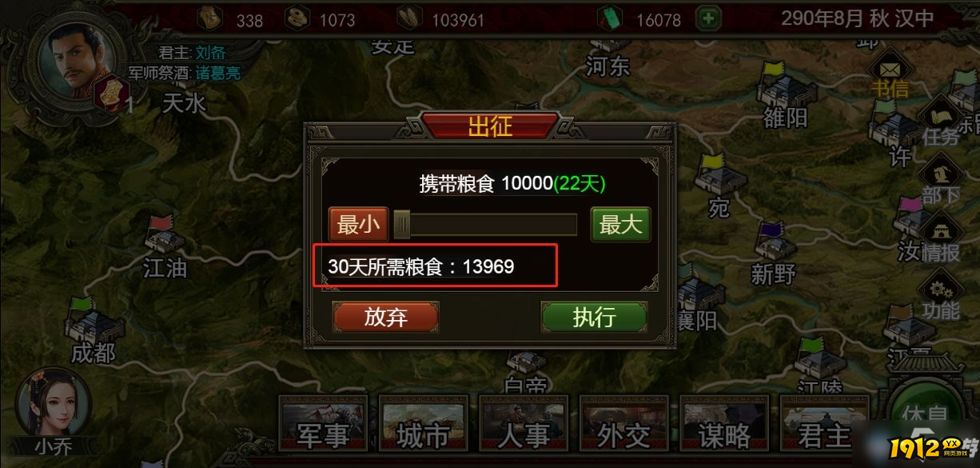This screenshot has width=980, height=468.
Task: Select the 江油 city icon on map
Action: (x=165, y=234)
